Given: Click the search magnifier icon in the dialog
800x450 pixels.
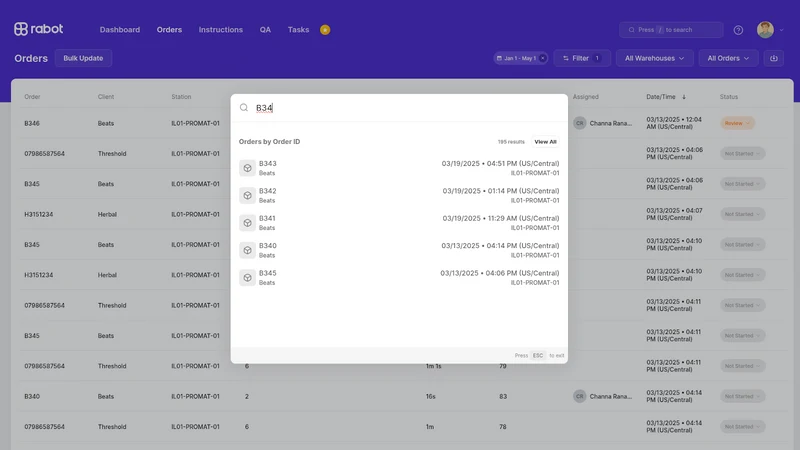Looking at the screenshot, I should (x=244, y=108).
